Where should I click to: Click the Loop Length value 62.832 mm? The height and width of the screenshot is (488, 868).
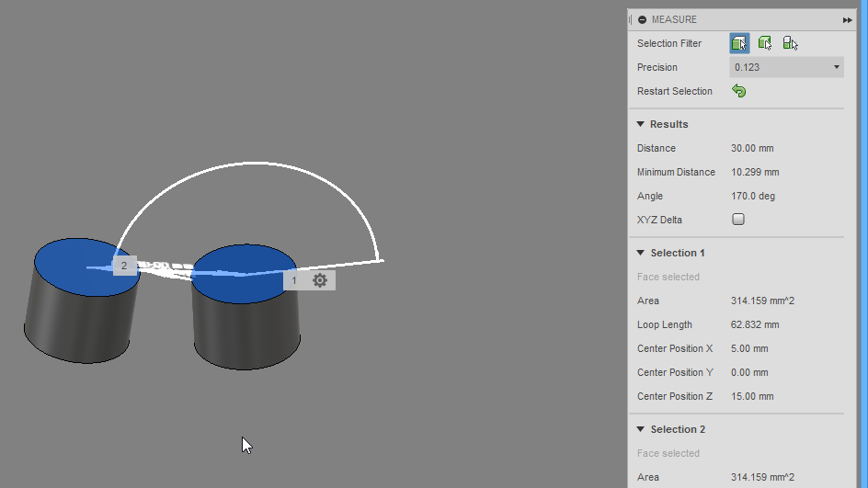tap(755, 324)
